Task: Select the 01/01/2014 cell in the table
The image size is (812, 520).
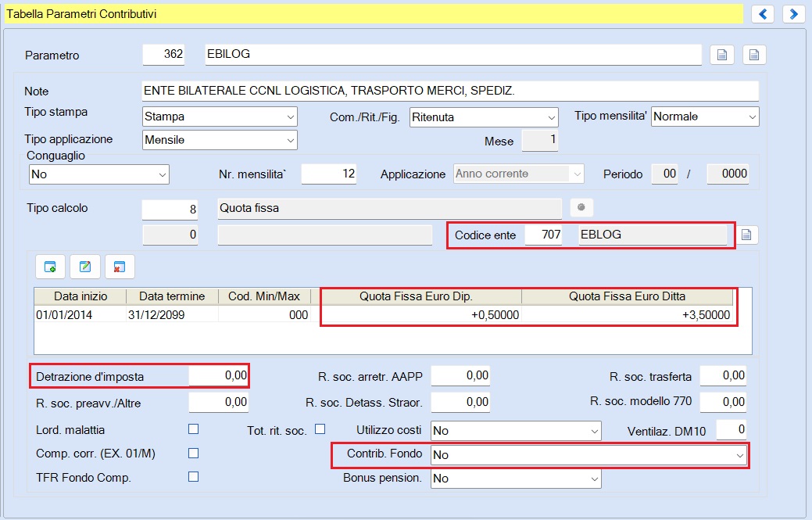Action: tap(80, 315)
